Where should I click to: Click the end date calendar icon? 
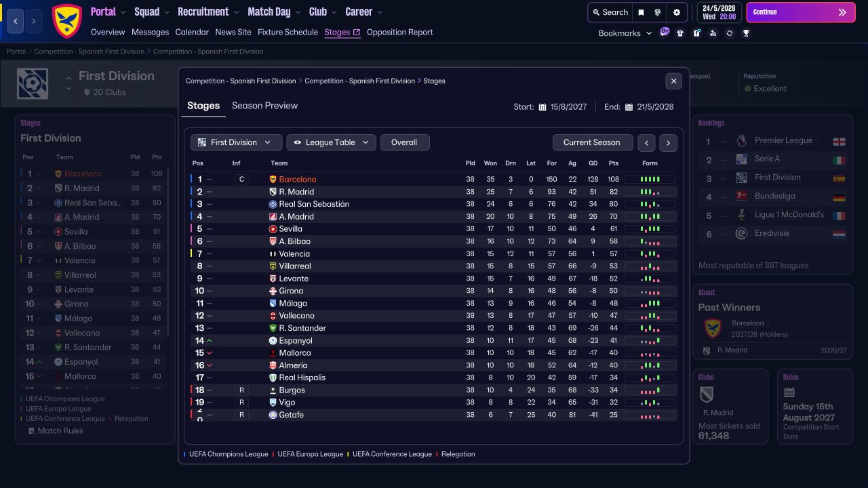(x=629, y=107)
